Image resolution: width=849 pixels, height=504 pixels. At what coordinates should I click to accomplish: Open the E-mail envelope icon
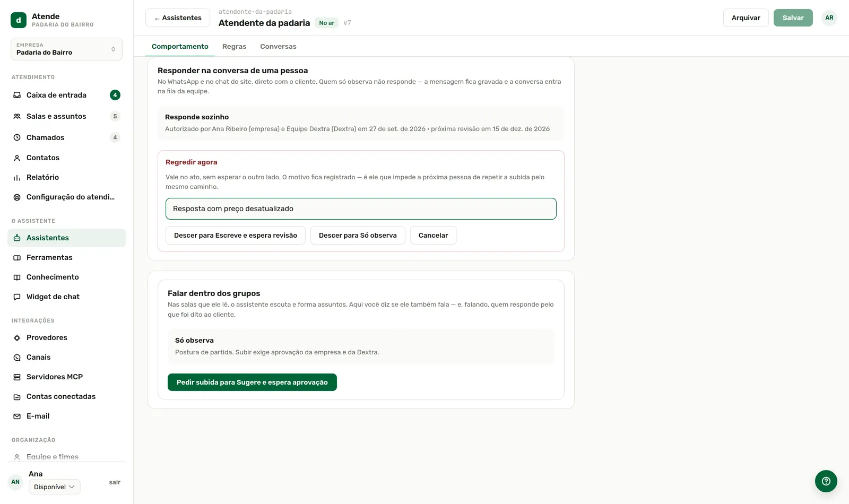(x=17, y=416)
